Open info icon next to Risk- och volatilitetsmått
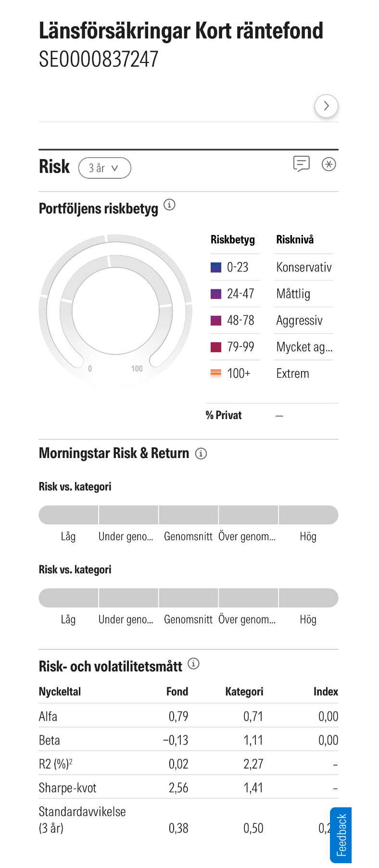Screen dimensions: 379x868 pyautogui.click(x=193, y=664)
